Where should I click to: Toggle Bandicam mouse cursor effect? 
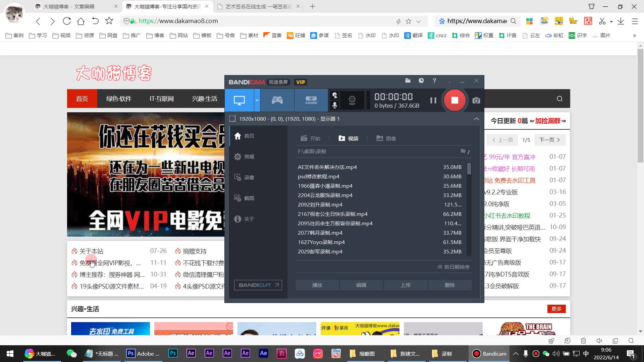[x=334, y=96]
